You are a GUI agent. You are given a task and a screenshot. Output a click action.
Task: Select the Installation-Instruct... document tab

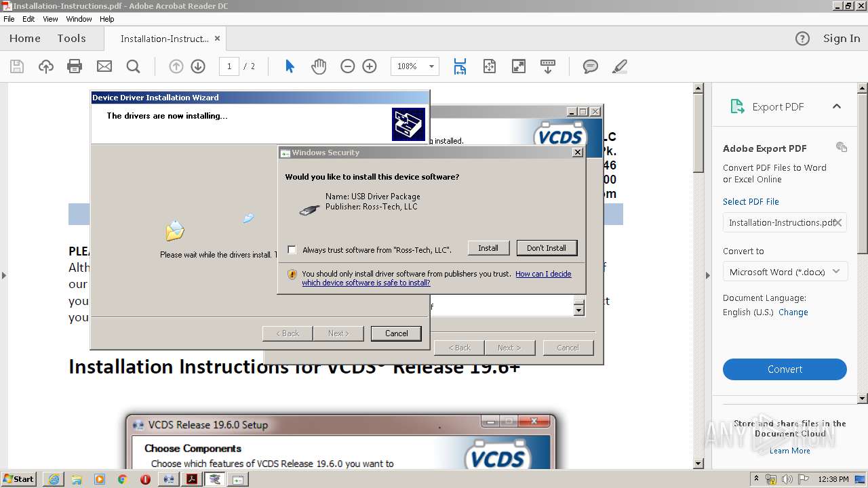[x=164, y=39]
